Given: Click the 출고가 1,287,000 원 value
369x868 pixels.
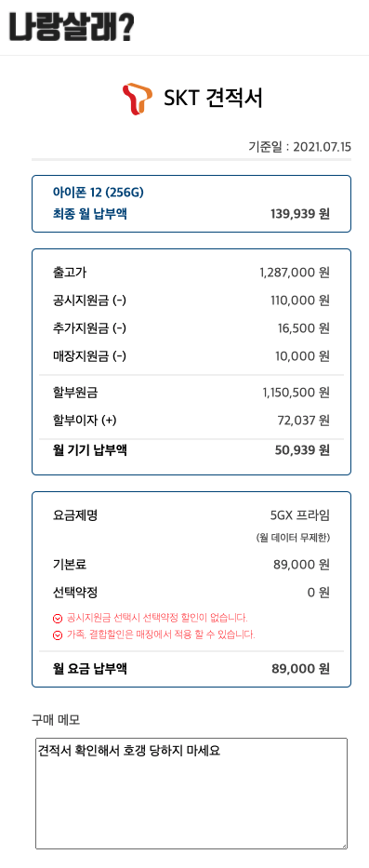Looking at the screenshot, I should pyautogui.click(x=295, y=273).
